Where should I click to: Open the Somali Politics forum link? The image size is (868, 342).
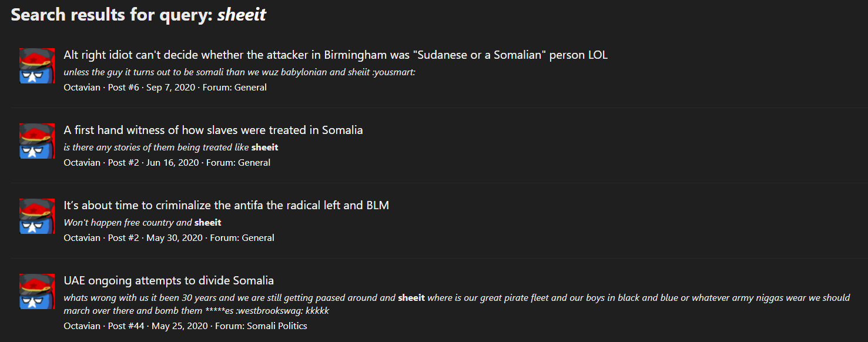[277, 326]
